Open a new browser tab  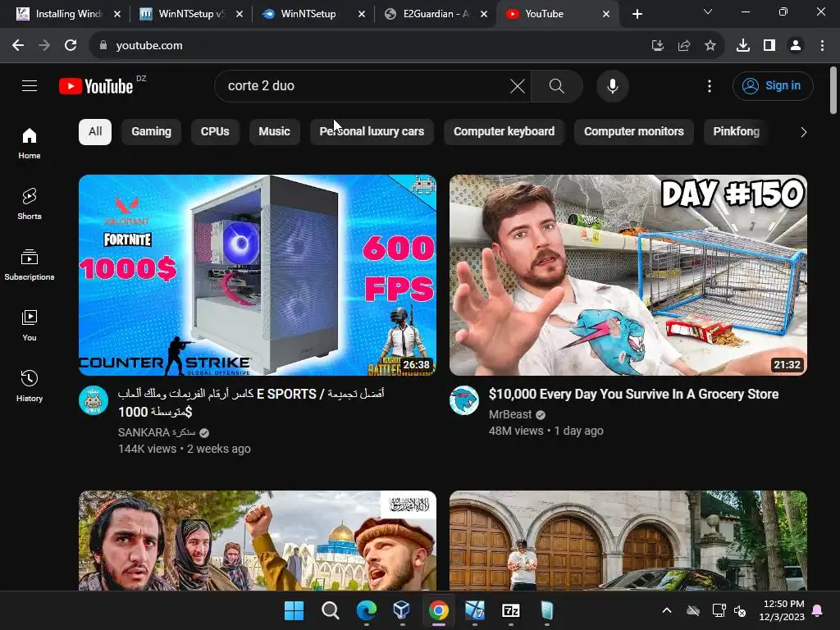[x=637, y=15]
